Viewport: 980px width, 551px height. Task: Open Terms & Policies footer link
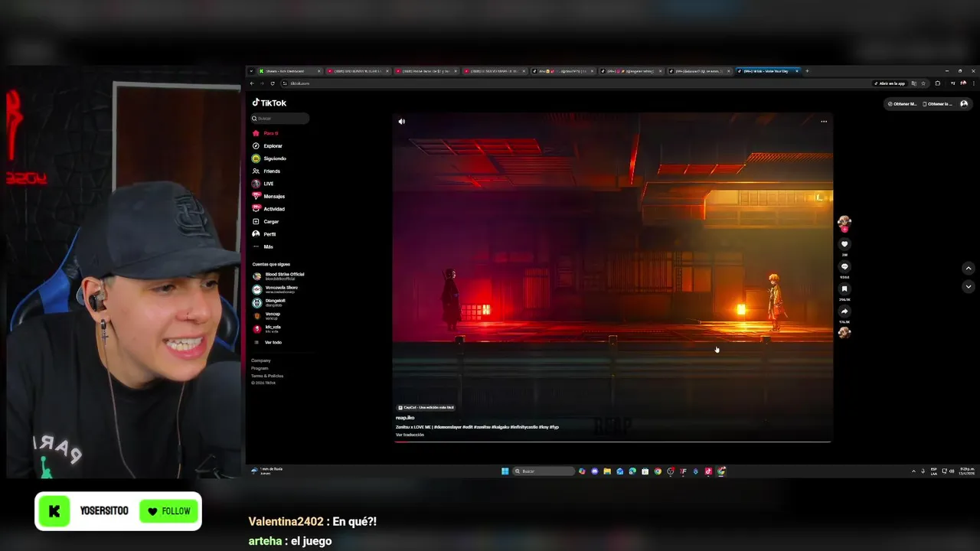(267, 376)
